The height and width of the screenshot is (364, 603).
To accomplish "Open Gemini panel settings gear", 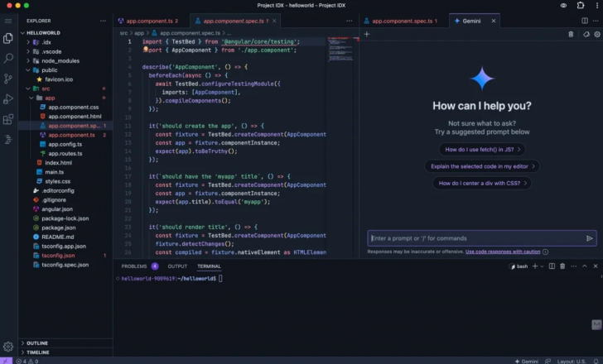I will [597, 34].
